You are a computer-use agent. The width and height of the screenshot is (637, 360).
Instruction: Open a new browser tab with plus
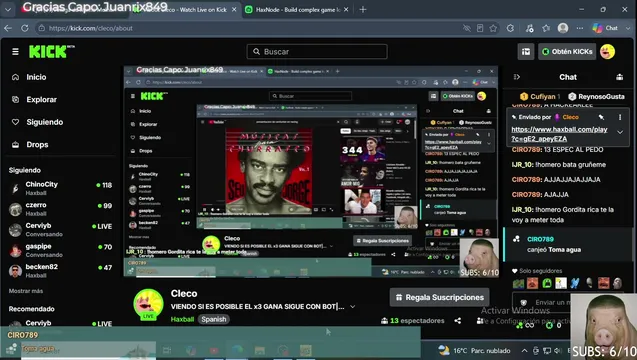(x=363, y=9)
